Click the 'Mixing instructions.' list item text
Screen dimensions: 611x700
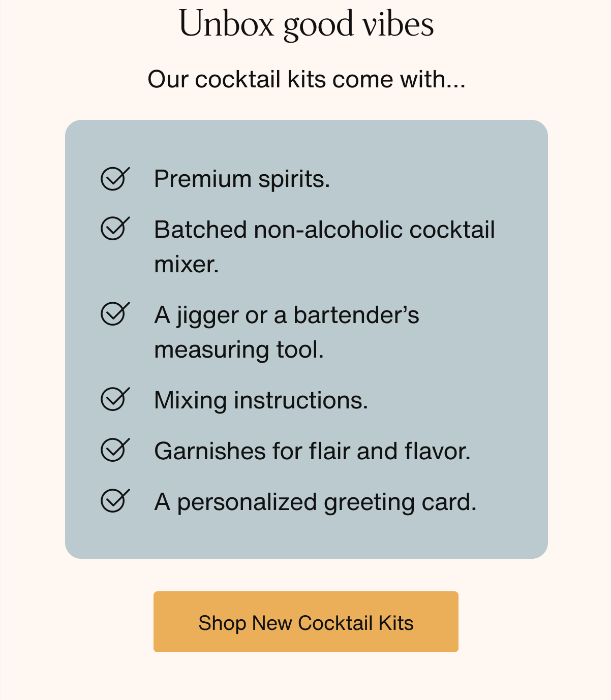pyautogui.click(x=261, y=401)
